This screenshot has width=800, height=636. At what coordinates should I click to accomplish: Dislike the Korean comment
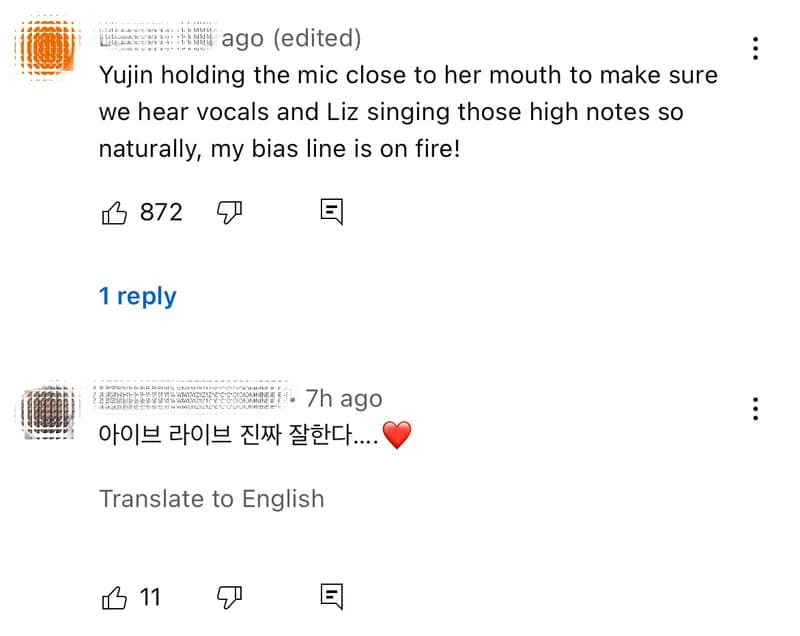click(x=229, y=597)
